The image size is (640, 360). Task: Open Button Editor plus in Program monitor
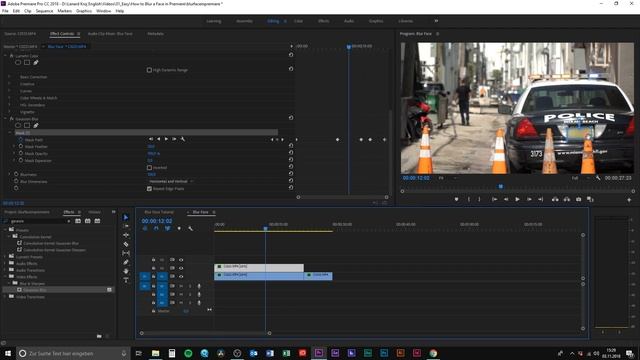pyautogui.click(x=629, y=200)
